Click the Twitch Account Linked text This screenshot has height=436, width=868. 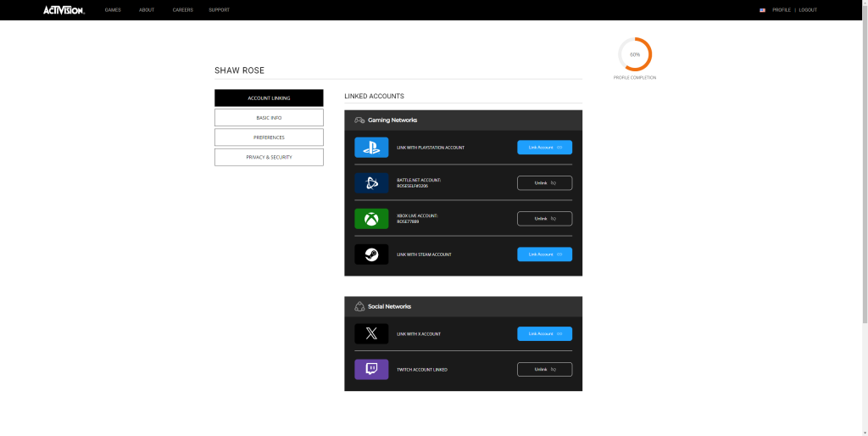point(422,370)
